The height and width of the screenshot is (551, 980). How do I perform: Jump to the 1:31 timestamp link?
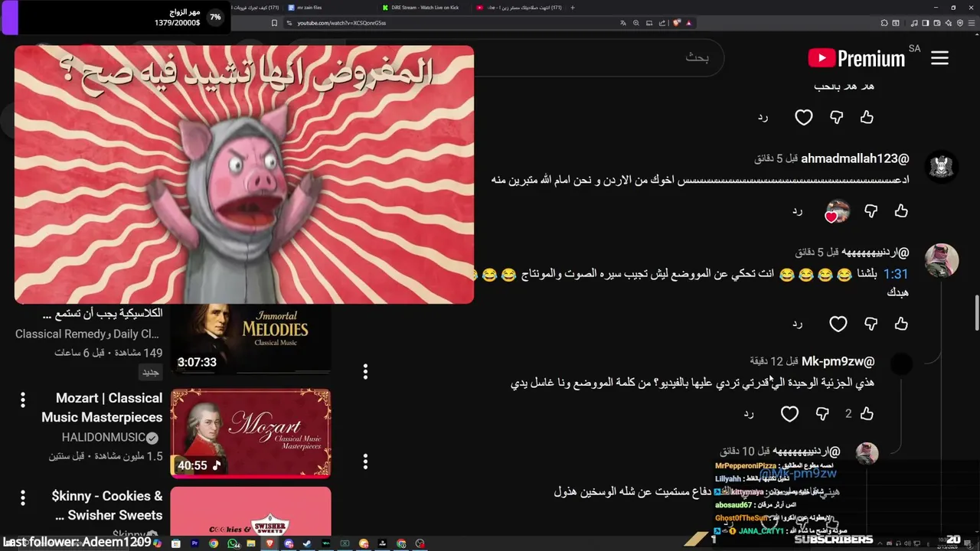[896, 274]
